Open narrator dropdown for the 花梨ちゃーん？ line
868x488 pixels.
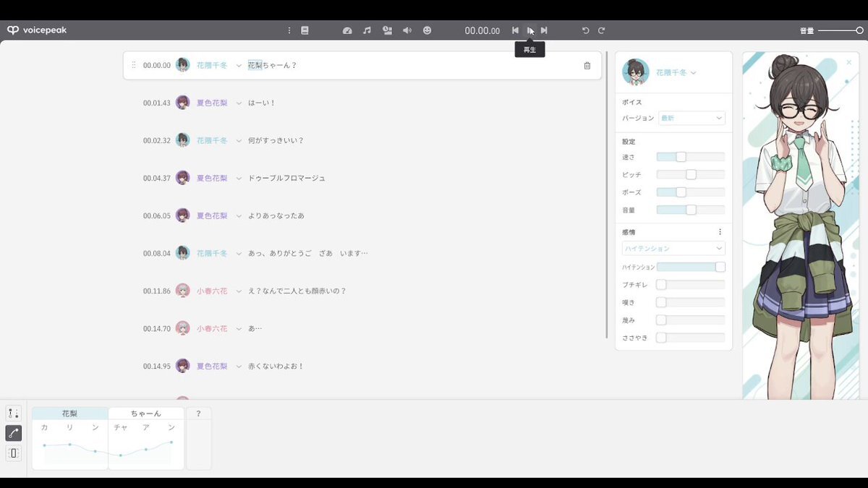(239, 65)
